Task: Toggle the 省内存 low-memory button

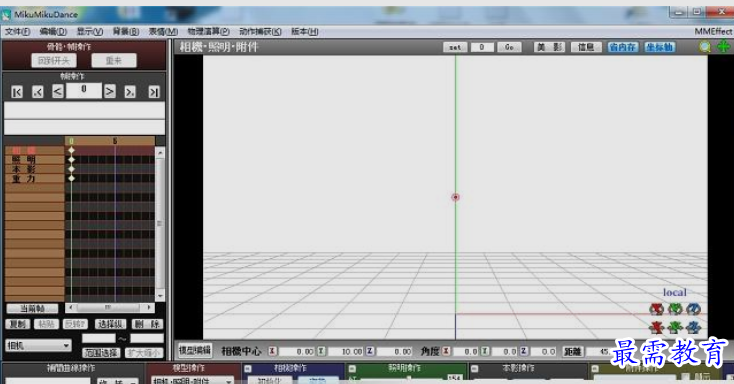Action: 623,47
